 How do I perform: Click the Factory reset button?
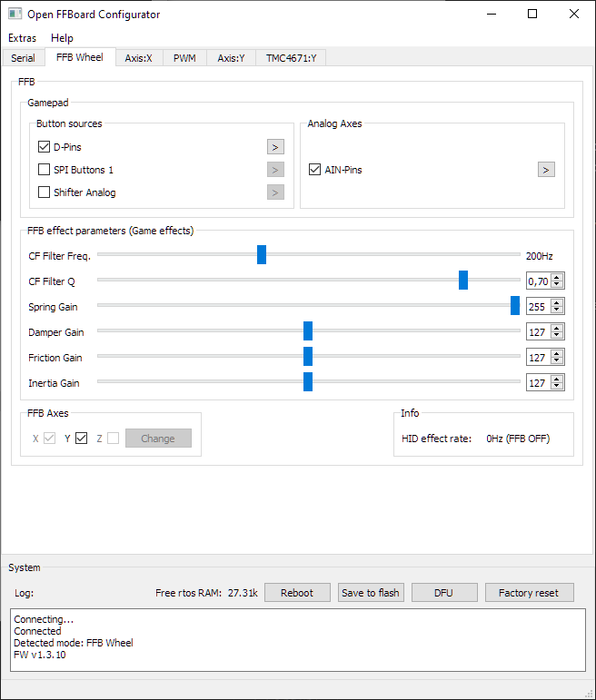(529, 592)
